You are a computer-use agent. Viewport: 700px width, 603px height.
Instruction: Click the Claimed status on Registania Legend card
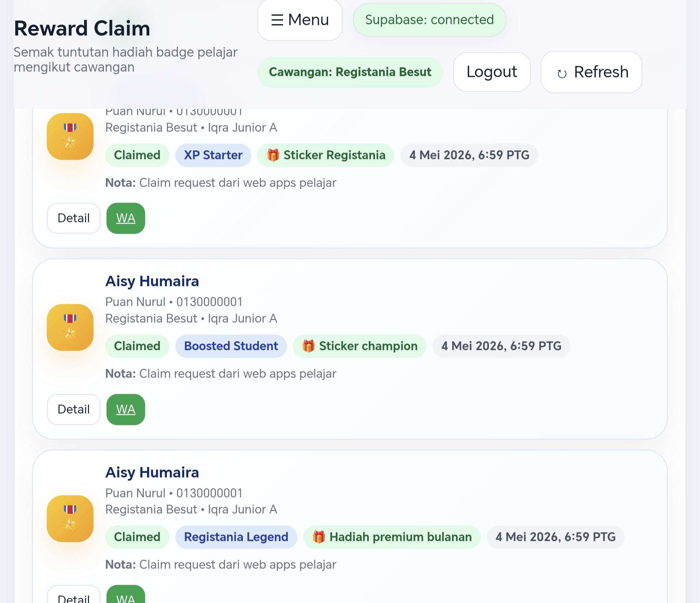coord(137,537)
